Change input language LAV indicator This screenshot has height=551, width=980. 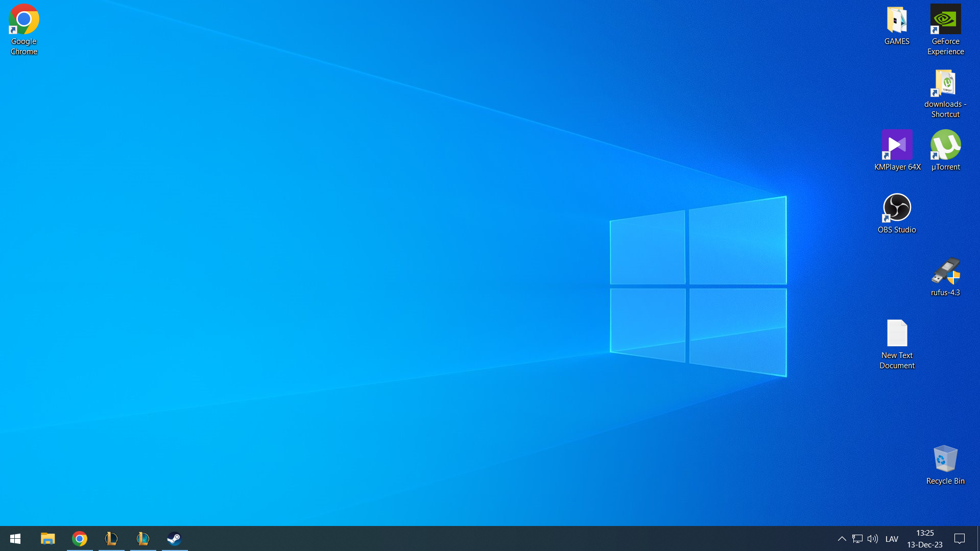892,539
